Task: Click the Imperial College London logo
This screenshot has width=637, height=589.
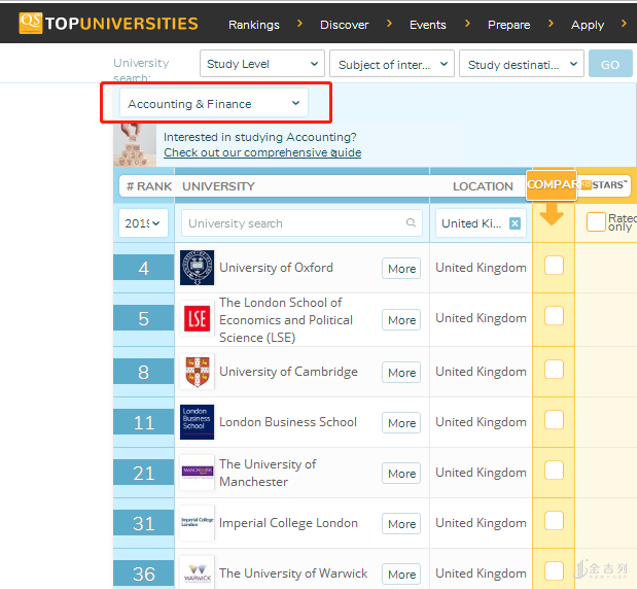Action: coord(197,523)
